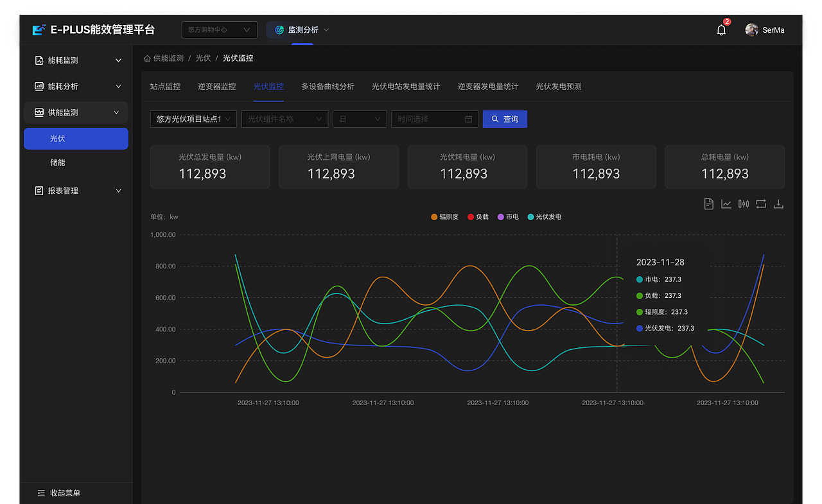The image size is (822, 504).
Task: Switch chart to line view icon
Action: click(x=726, y=204)
